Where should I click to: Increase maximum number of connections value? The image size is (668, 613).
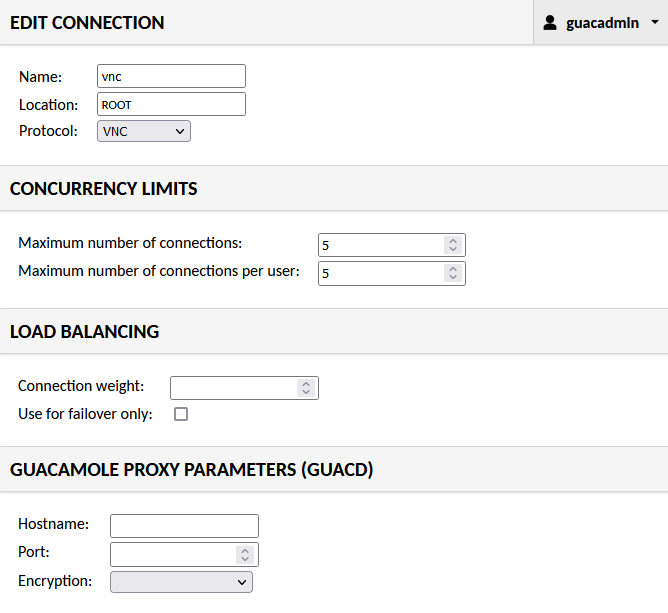pos(453,241)
